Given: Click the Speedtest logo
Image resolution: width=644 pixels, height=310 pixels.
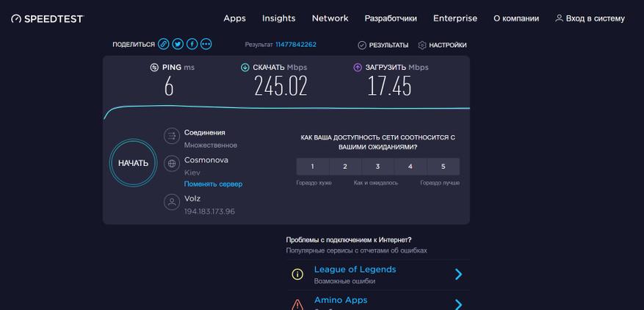Looking at the screenshot, I should click(x=48, y=18).
